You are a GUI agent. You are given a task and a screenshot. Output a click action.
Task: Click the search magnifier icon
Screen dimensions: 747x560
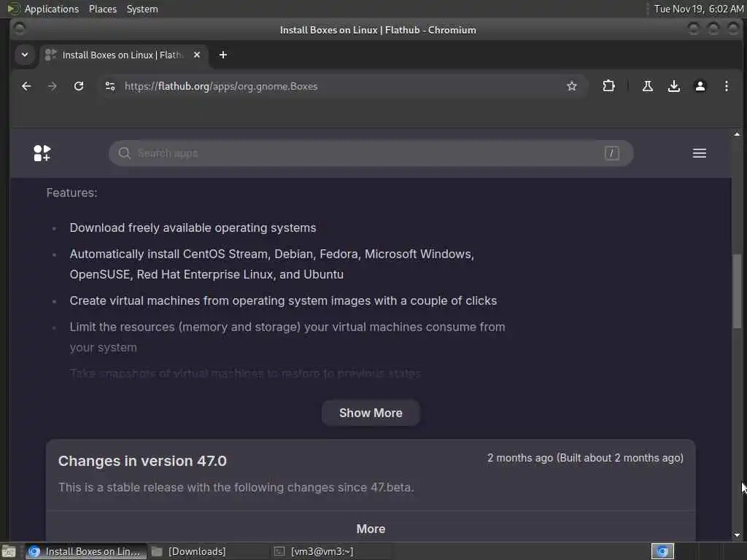coord(124,153)
